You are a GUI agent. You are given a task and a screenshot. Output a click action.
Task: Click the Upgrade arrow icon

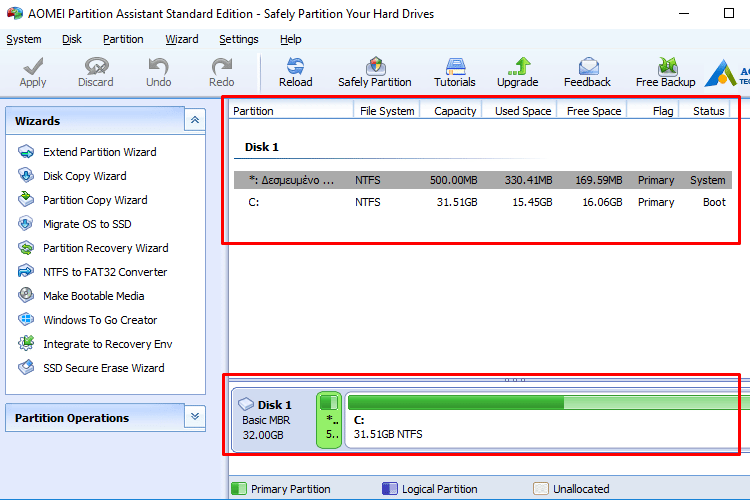[x=518, y=66]
